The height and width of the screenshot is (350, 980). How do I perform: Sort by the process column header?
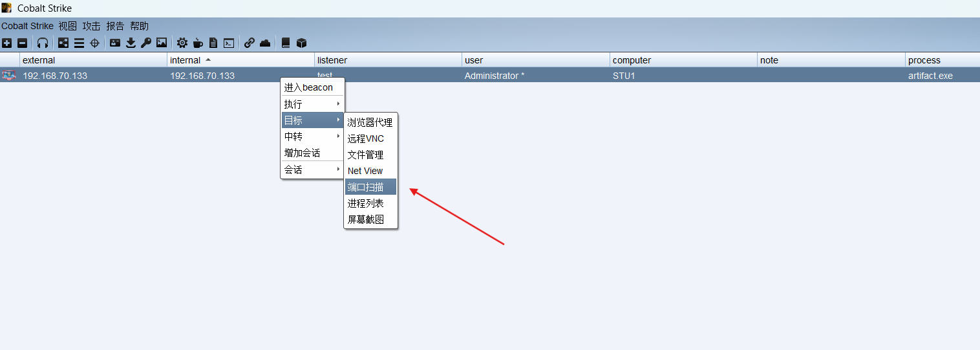coord(943,60)
